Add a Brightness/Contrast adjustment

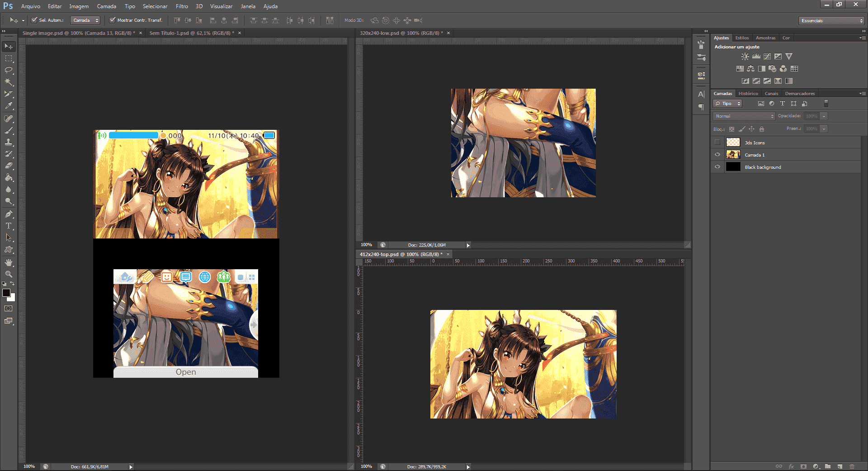click(x=745, y=57)
